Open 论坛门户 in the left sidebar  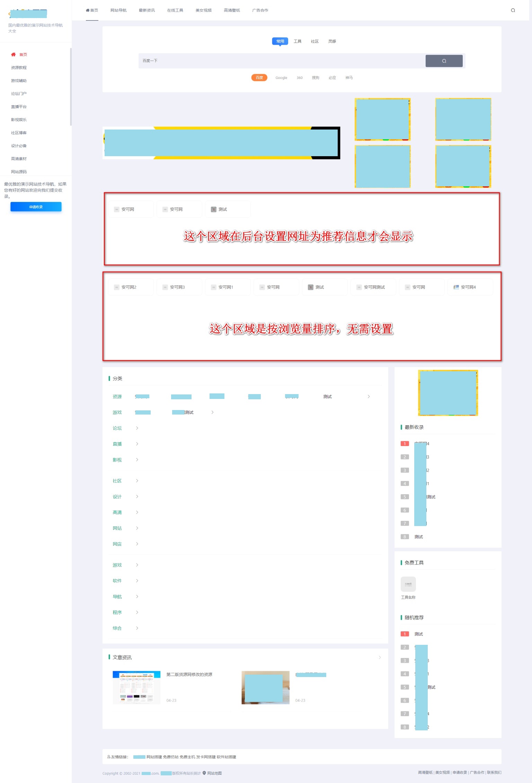tap(19, 94)
